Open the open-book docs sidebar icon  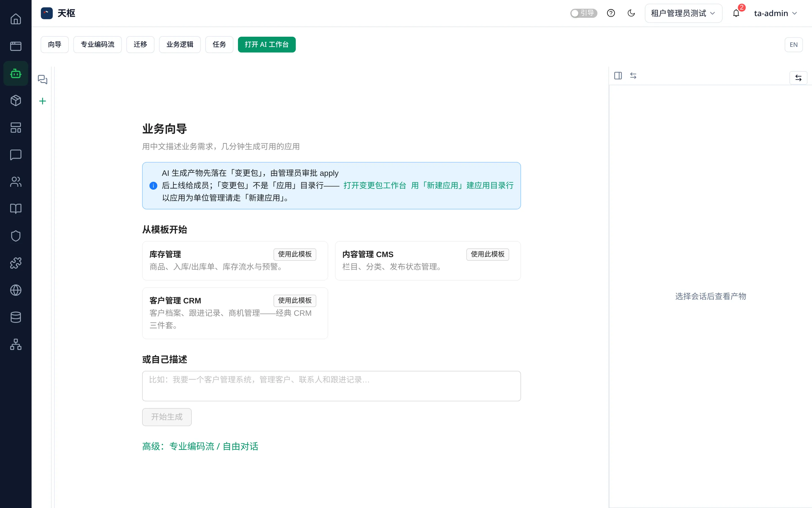pos(16,209)
